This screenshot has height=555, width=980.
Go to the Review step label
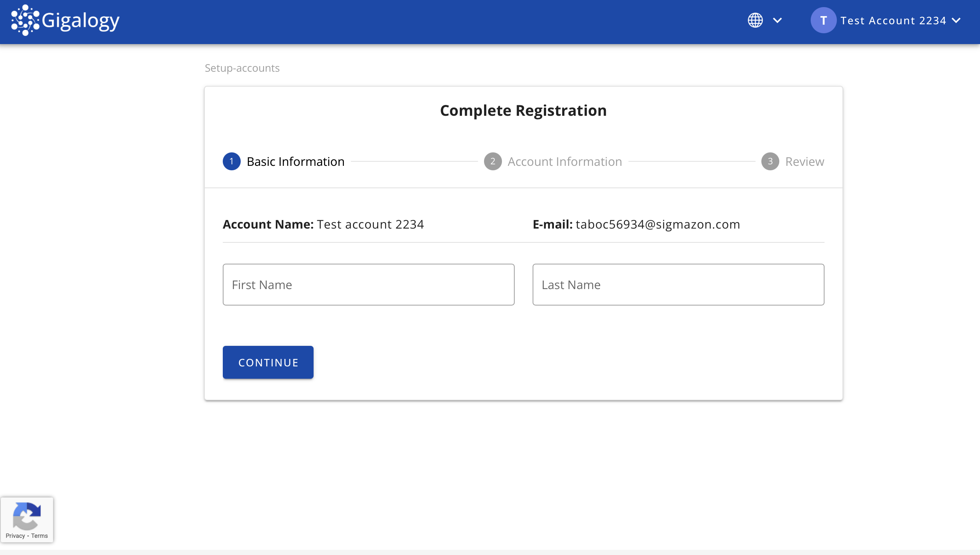tap(805, 161)
